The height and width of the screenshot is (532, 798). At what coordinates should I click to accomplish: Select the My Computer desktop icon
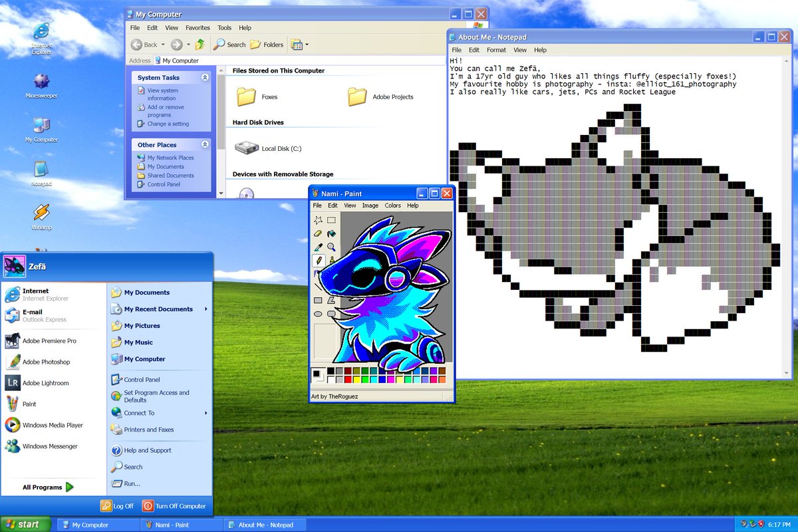pos(41,130)
